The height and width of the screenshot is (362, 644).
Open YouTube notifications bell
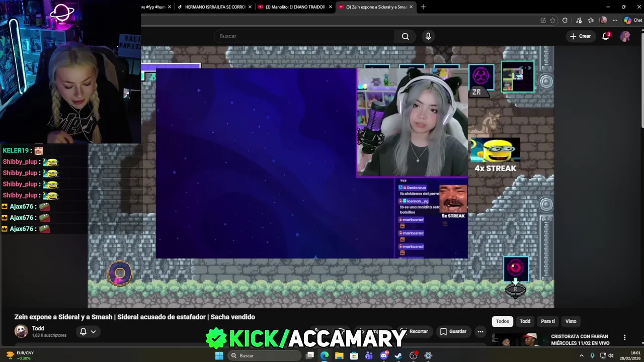point(606,36)
